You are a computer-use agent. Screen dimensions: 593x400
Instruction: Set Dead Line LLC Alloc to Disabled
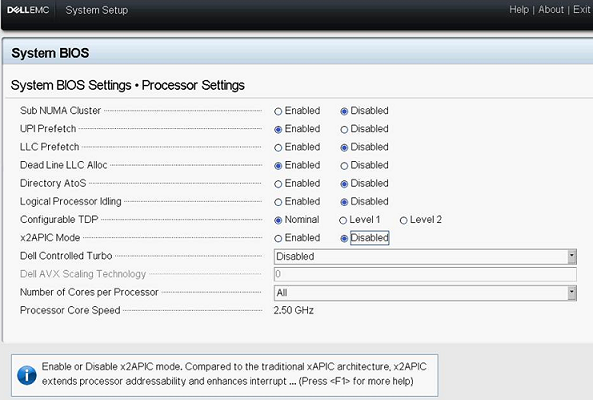(x=344, y=166)
